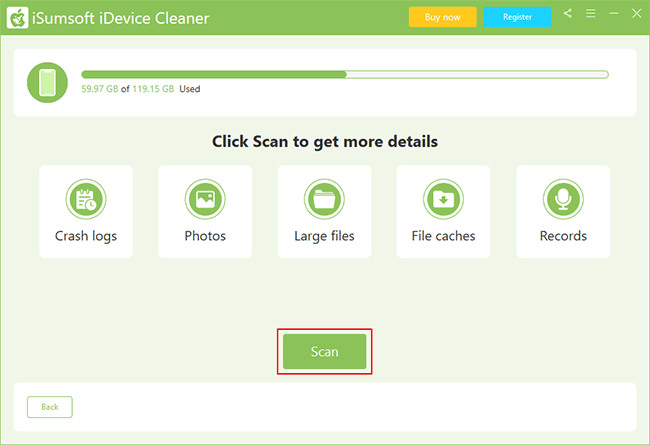
Task: Click the 'File caches' label text
Action: [444, 236]
